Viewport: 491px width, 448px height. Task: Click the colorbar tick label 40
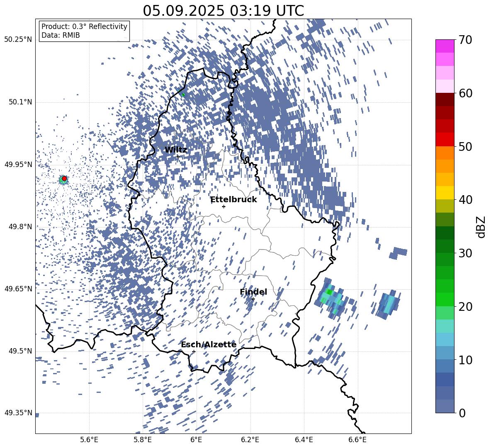pos(465,200)
